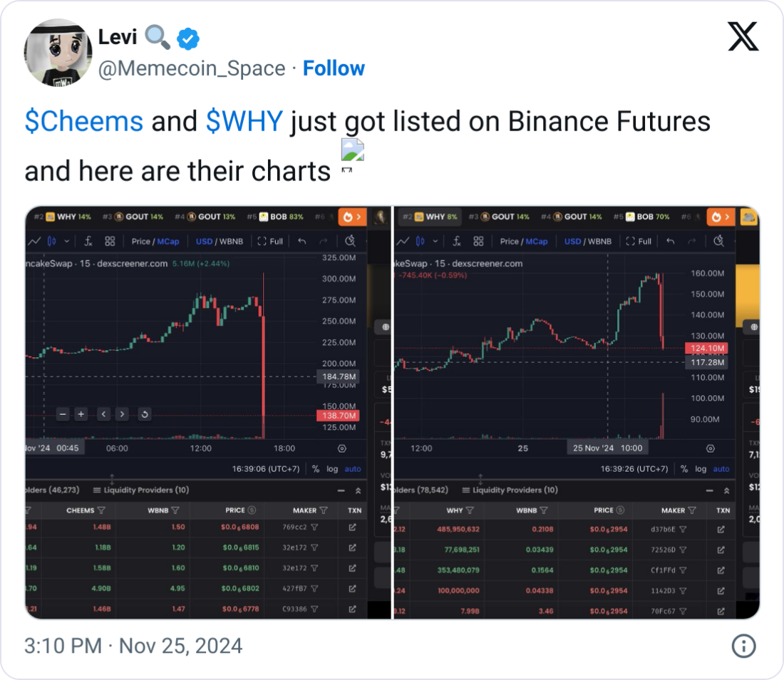This screenshot has width=784, height=680.
Task: Toggle auto scale on right chart
Action: (x=721, y=469)
